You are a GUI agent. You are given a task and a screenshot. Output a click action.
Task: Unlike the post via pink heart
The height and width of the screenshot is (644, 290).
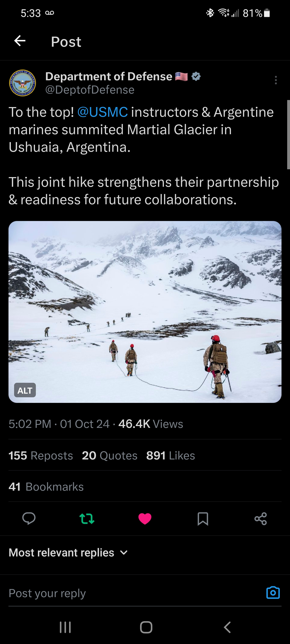[x=145, y=518]
